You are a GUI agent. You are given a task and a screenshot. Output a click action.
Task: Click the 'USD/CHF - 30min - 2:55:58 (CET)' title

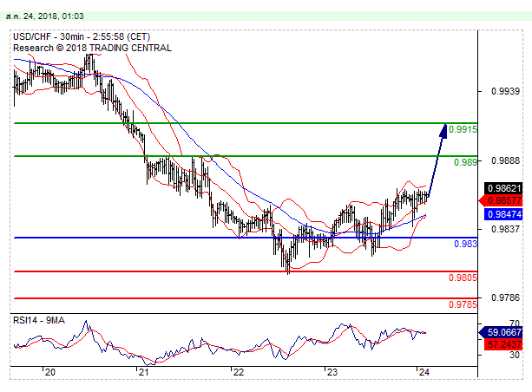click(x=82, y=36)
